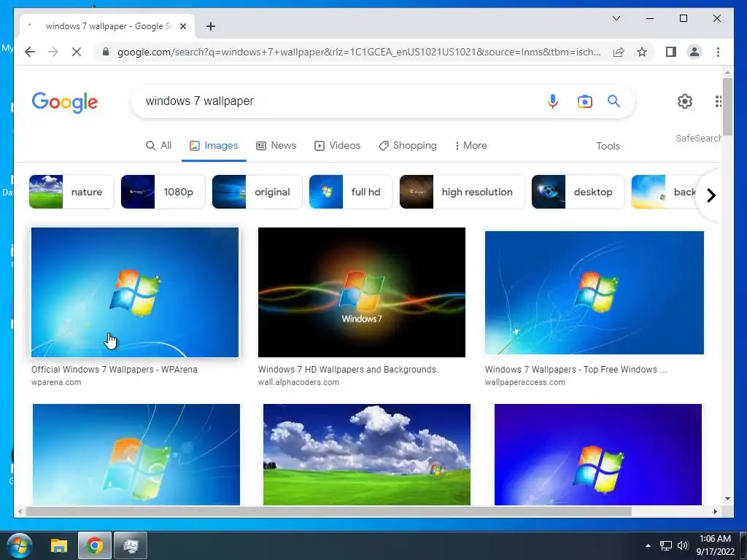Open Windows 7 Wallpapers - Top Free link
This screenshot has width=747, height=560.
coord(576,370)
